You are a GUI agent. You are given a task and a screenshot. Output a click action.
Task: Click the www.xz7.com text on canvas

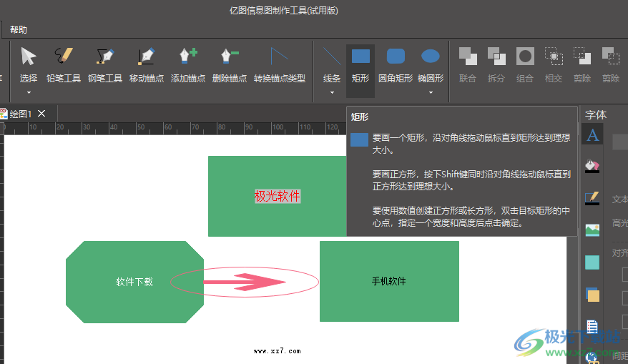pos(277,351)
